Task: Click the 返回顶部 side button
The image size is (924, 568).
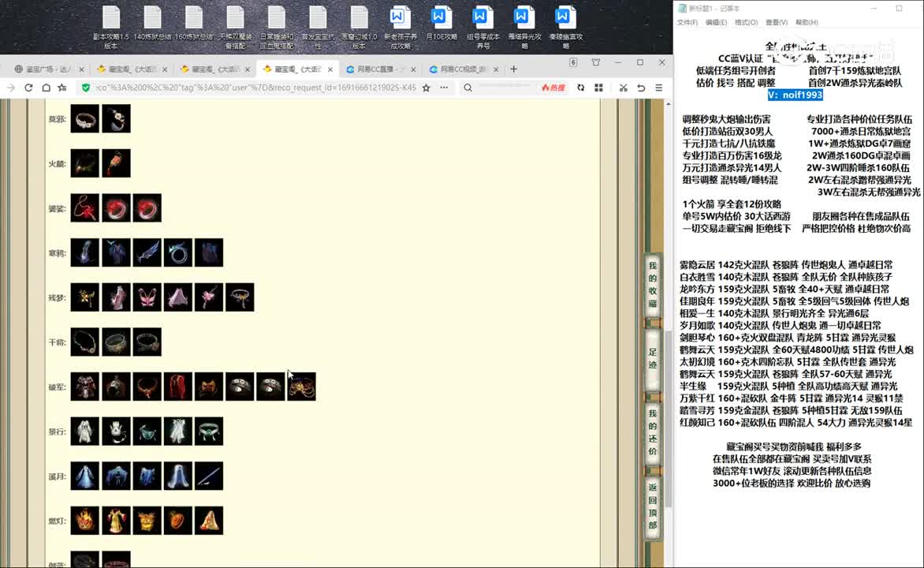Action: coord(652,506)
